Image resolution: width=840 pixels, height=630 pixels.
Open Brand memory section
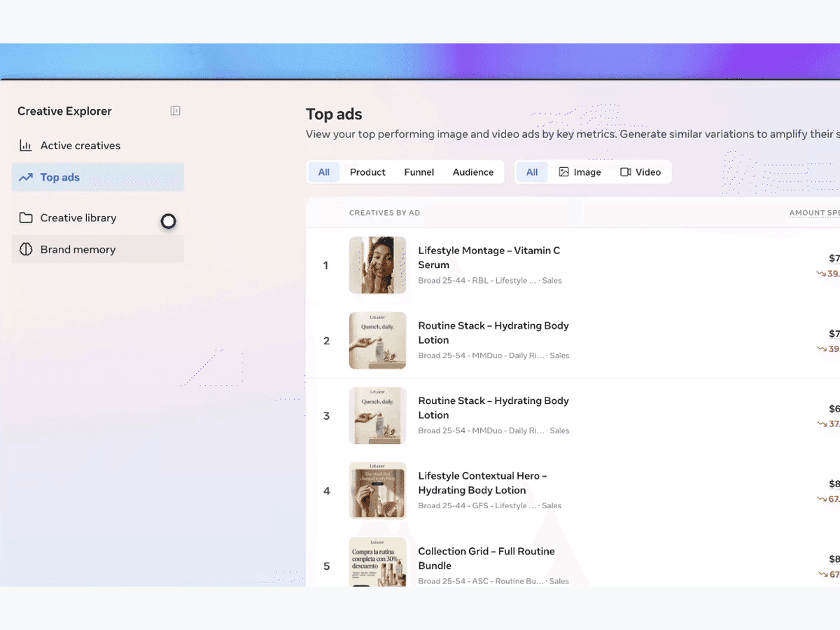click(x=98, y=249)
